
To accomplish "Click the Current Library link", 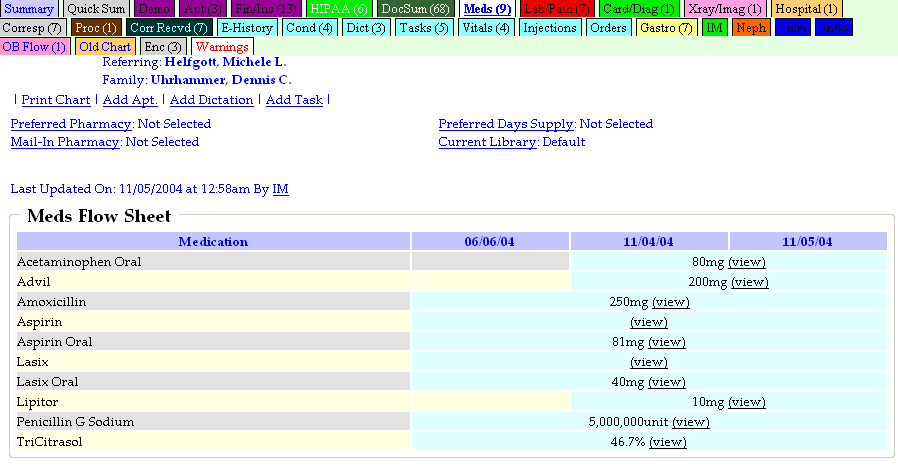I will (487, 142).
